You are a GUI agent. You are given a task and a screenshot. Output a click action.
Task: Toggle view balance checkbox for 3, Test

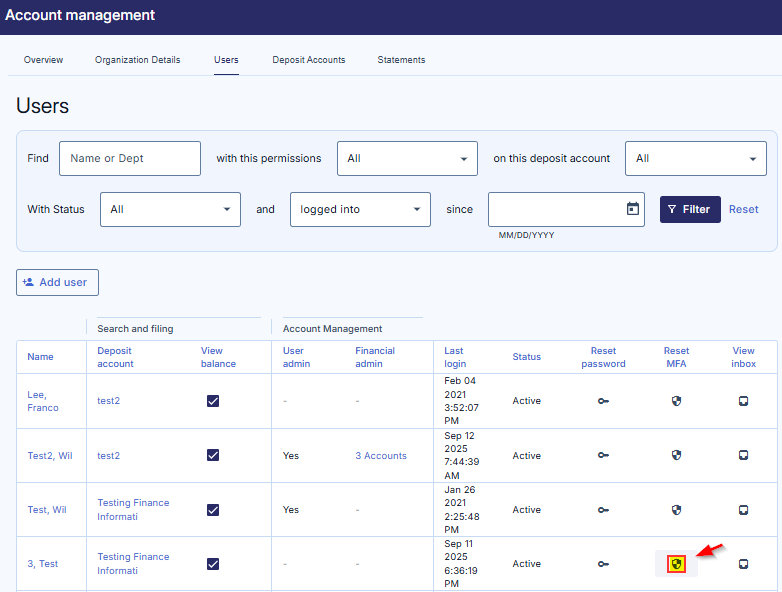(213, 564)
